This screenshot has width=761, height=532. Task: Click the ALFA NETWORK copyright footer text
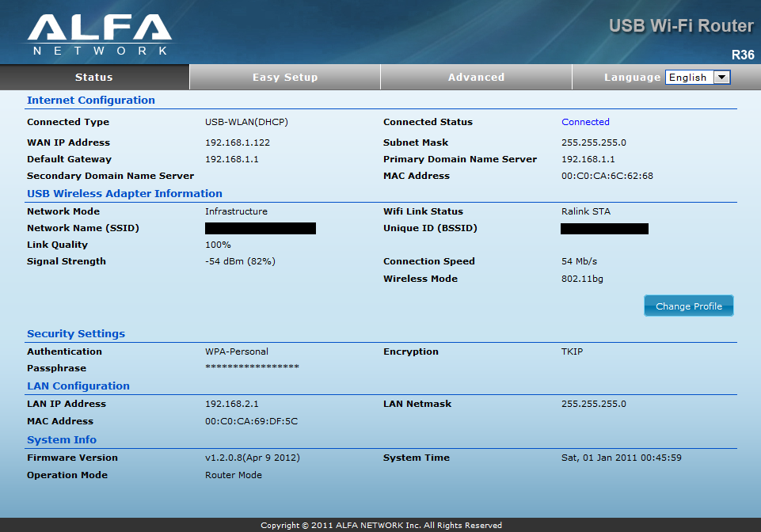(381, 525)
